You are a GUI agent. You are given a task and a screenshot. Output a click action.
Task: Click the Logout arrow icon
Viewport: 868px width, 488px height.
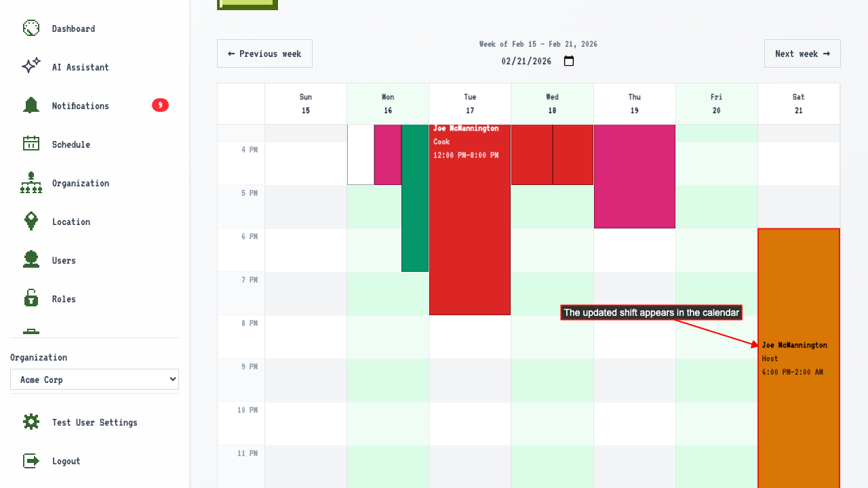(31, 461)
